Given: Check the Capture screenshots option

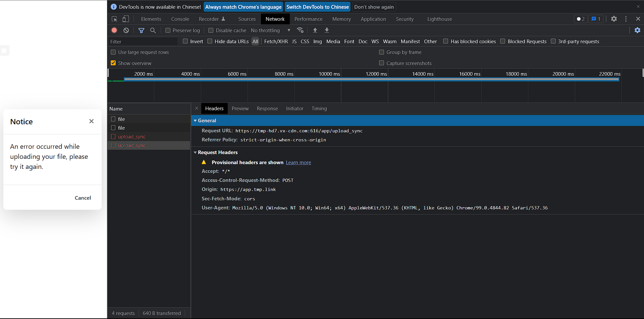Looking at the screenshot, I should (x=381, y=63).
